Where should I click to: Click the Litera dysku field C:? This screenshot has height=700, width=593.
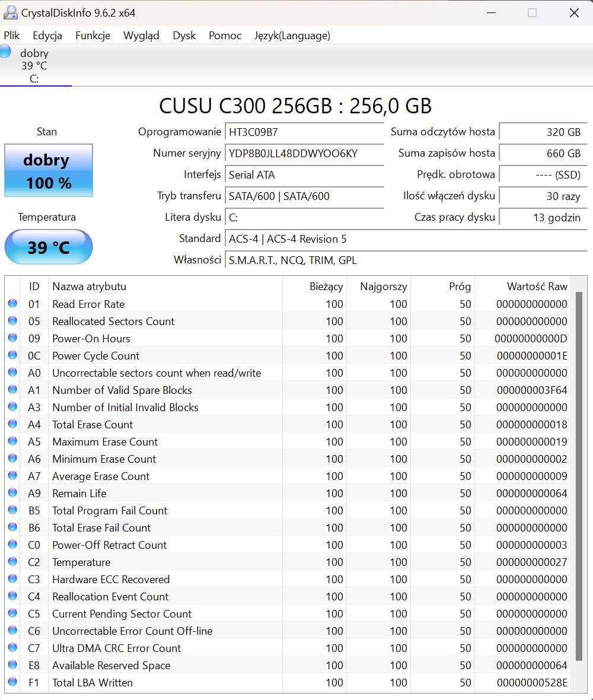(x=304, y=217)
